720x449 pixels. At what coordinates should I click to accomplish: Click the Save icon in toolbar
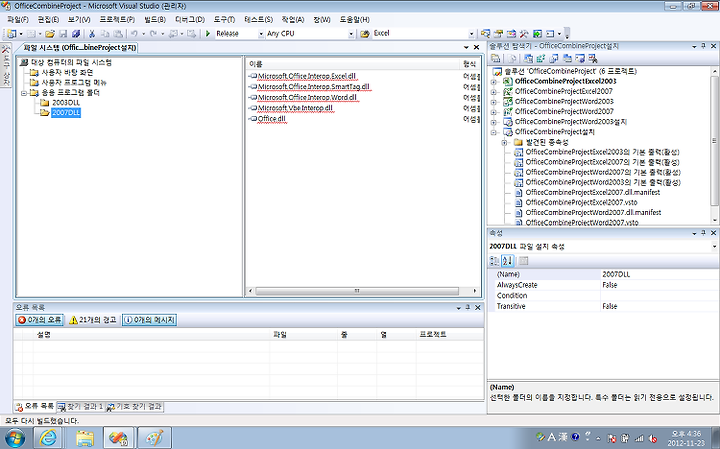(63, 34)
